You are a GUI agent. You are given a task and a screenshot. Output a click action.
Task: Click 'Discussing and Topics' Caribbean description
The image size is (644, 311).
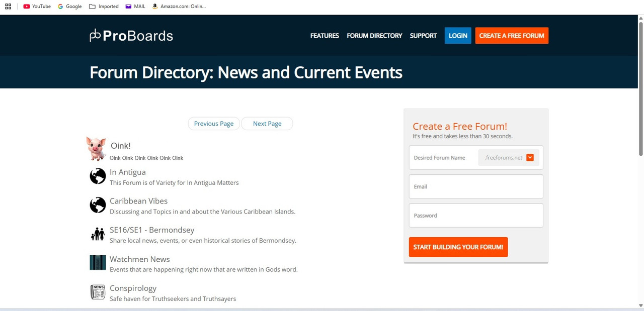(x=203, y=212)
